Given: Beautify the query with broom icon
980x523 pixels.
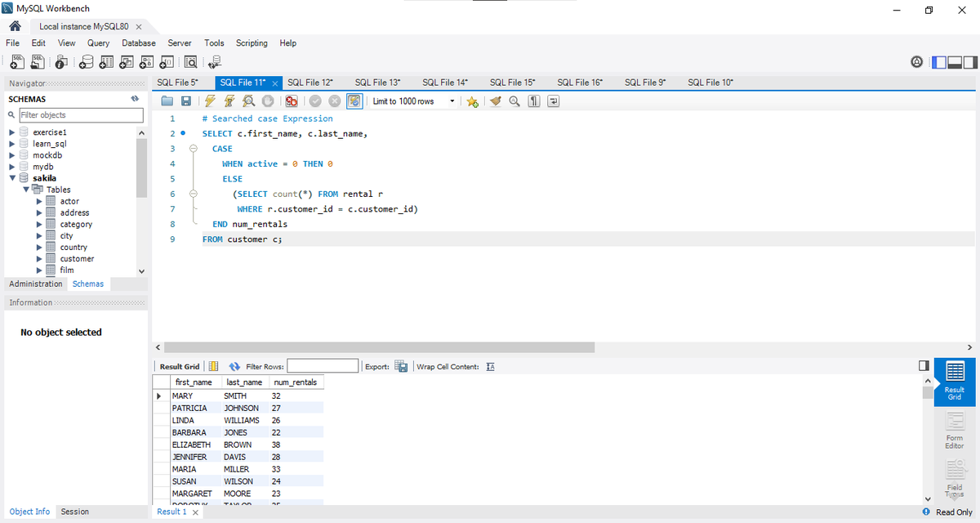Looking at the screenshot, I should point(495,101).
